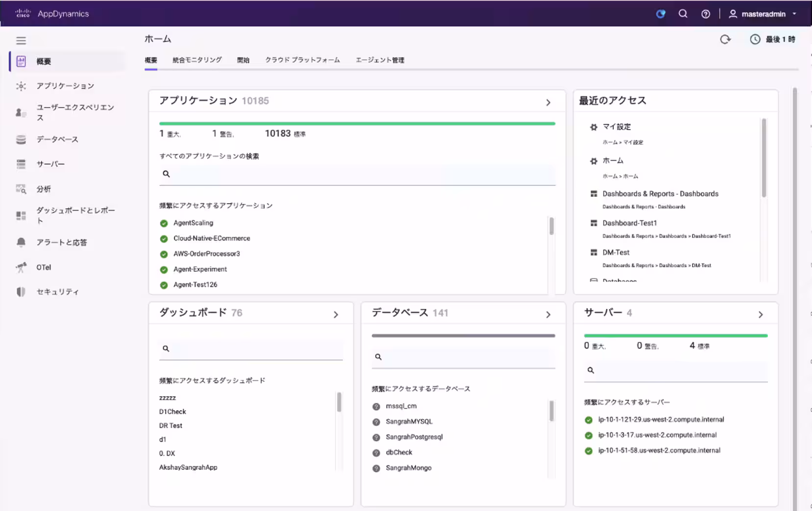Switch to the エージェント管理 tab
Image resolution: width=812 pixels, height=511 pixels.
click(380, 60)
